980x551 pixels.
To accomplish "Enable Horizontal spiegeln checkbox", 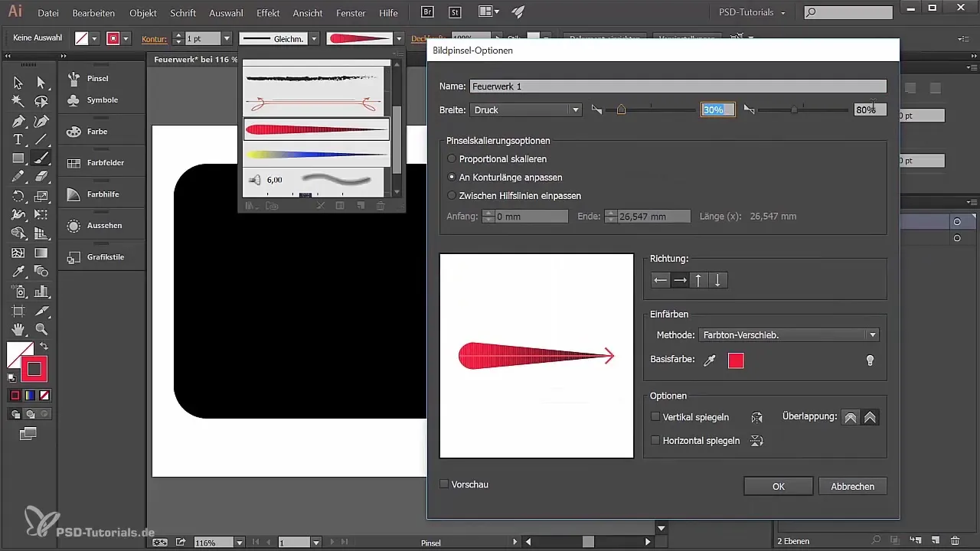I will tap(655, 440).
